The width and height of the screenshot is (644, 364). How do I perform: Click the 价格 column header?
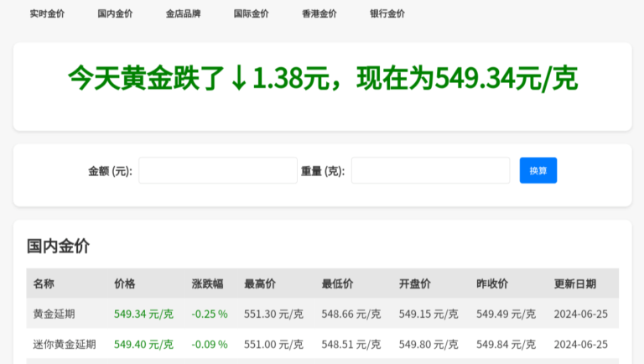click(124, 283)
